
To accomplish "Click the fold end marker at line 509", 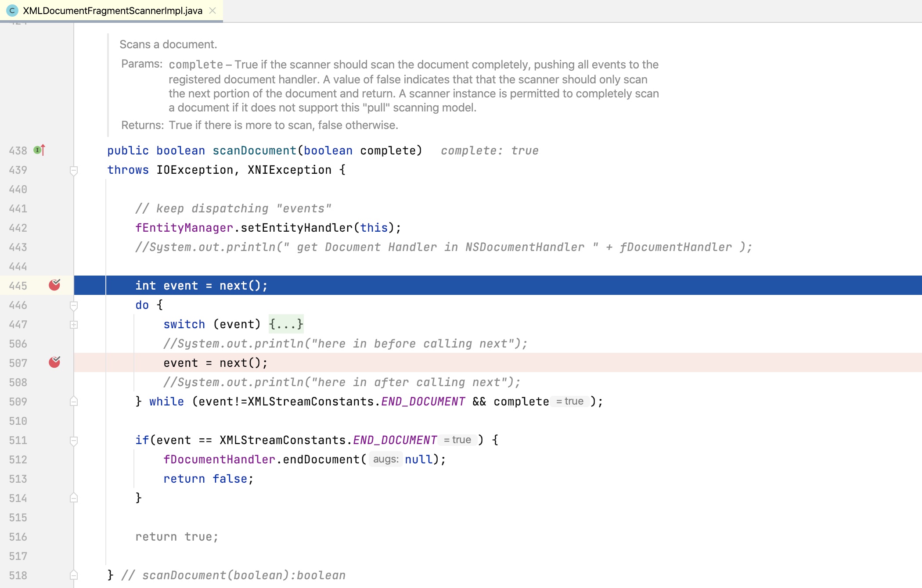I will pos(74,401).
